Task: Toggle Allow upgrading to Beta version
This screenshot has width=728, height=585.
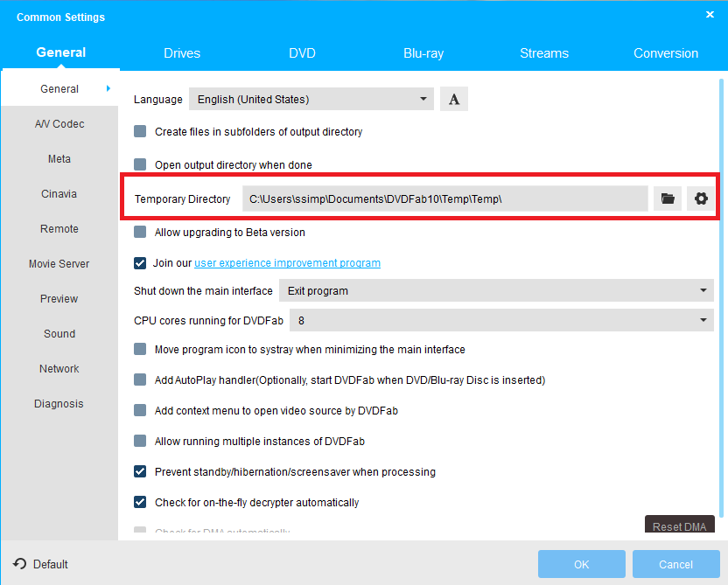Action: pyautogui.click(x=140, y=232)
